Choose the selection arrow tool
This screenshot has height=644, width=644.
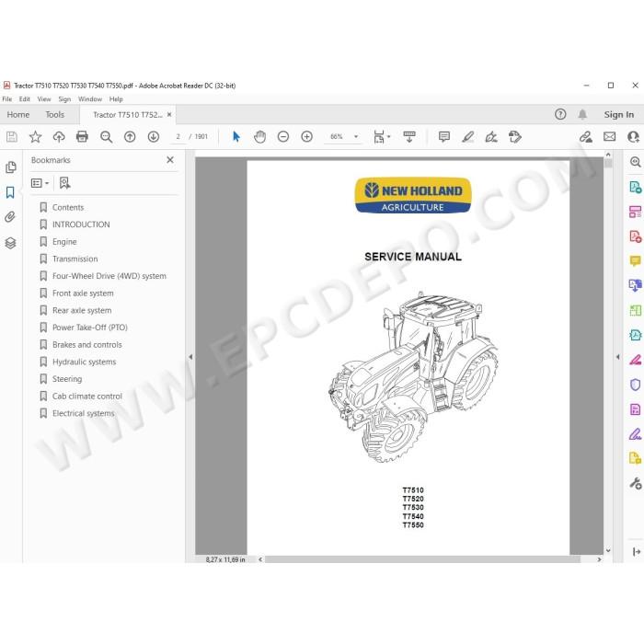click(x=236, y=137)
